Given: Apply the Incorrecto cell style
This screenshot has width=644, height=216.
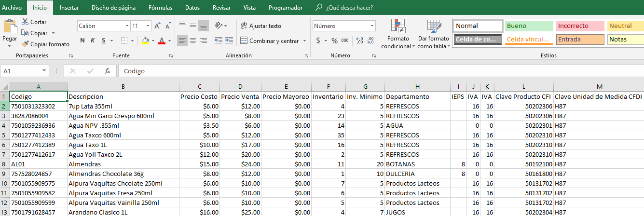Looking at the screenshot, I should coord(580,26).
